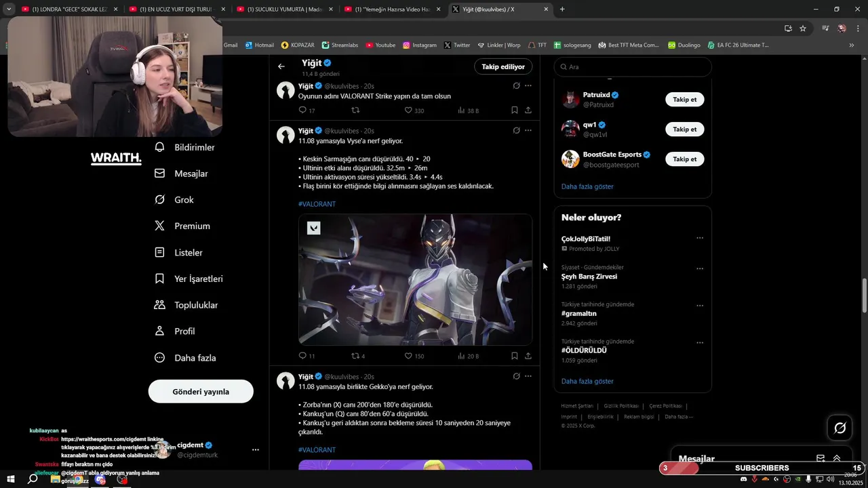The height and width of the screenshot is (488, 868).
Task: Open Yer İşaretleri in sidebar
Action: (189, 279)
